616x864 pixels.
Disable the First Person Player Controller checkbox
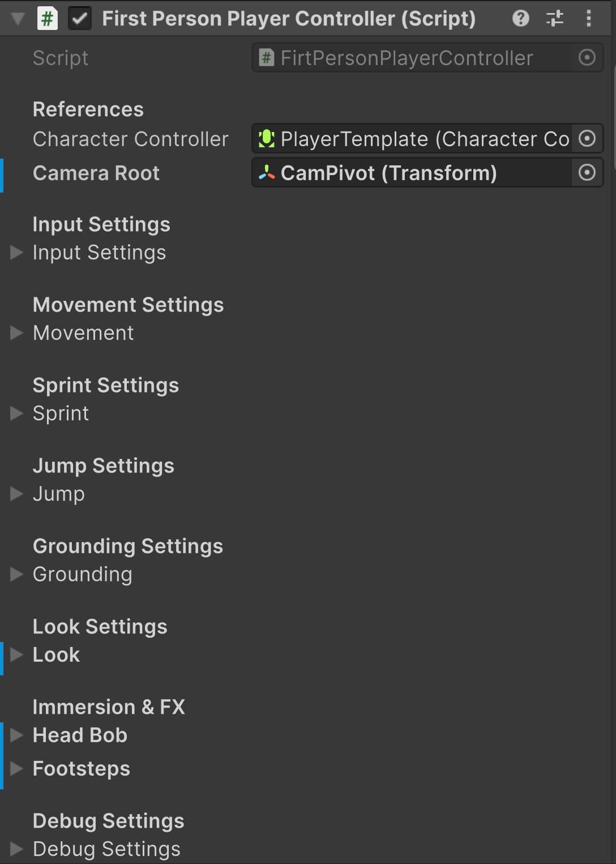[80, 19]
